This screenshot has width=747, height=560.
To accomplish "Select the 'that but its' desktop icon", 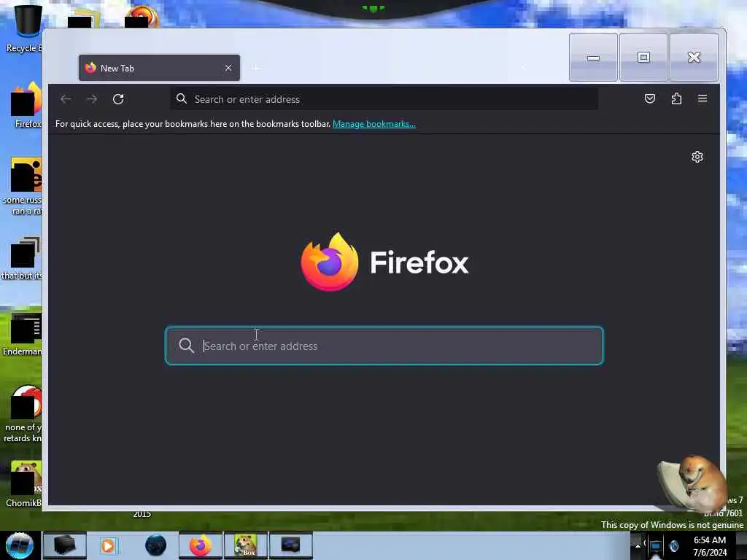I will pos(22,257).
